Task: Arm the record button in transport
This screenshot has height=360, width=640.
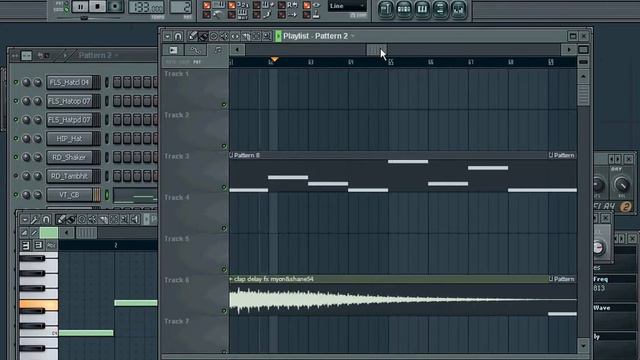Action: (x=115, y=6)
